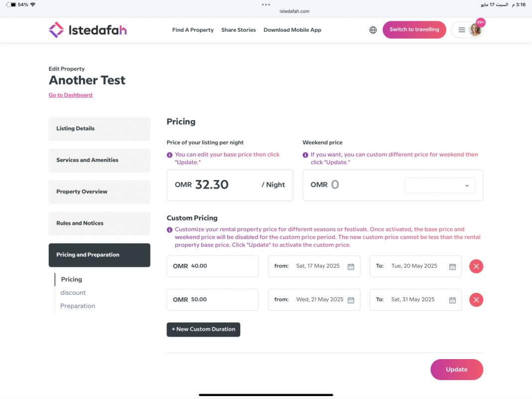Remove the OMR 50.00 custom price row
The image size is (532, 399).
point(476,300)
